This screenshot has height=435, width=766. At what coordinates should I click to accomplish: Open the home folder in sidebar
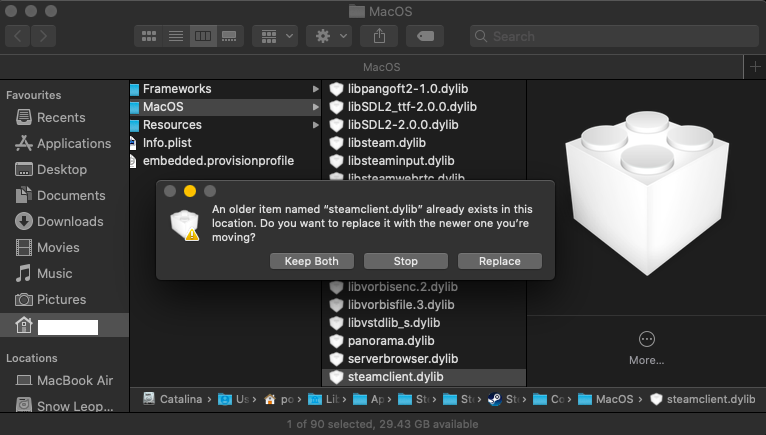64,326
